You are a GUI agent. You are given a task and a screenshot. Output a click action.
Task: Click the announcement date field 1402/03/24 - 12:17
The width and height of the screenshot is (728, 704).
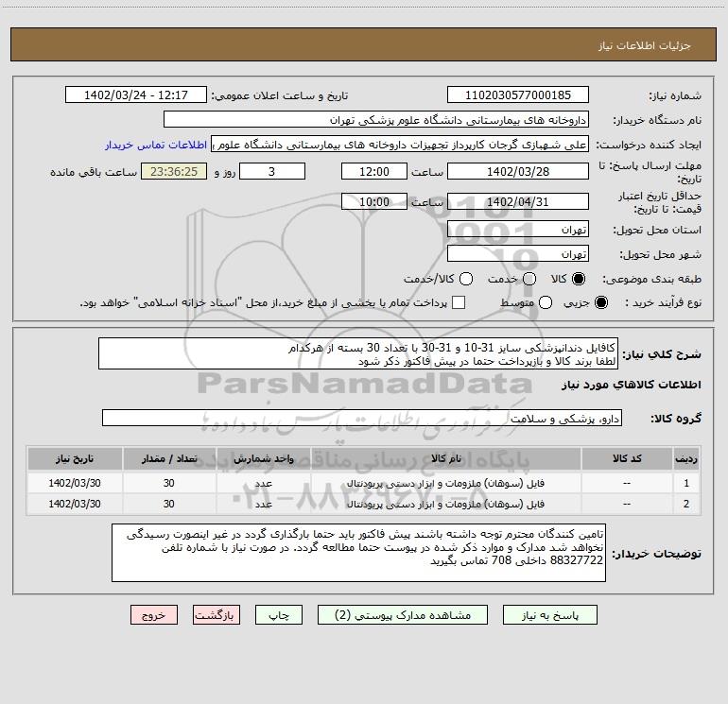tap(136, 95)
